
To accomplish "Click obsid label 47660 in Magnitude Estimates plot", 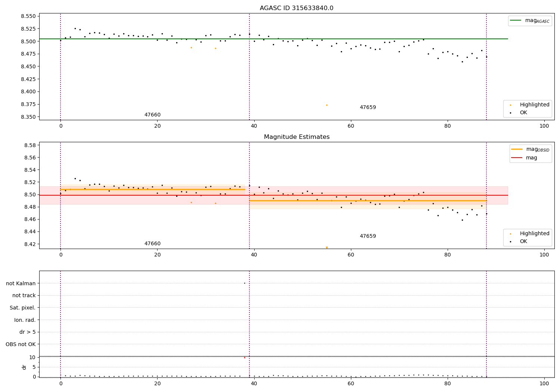I will [152, 244].
